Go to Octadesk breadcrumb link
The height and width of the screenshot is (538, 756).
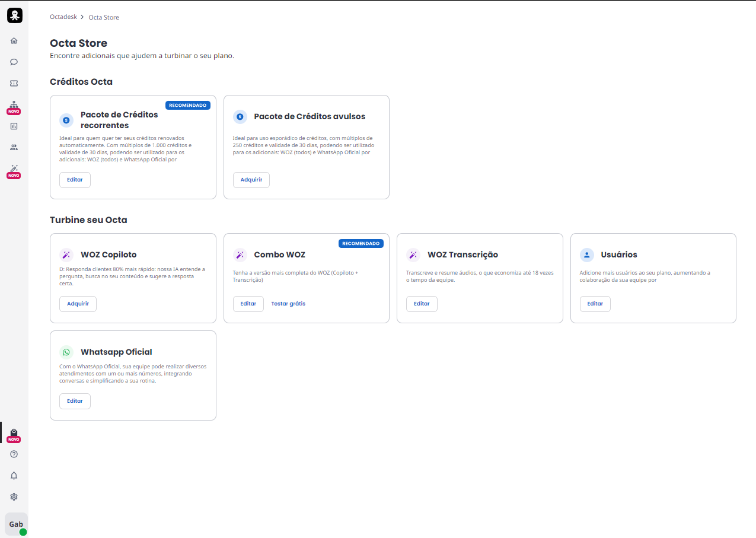pyautogui.click(x=63, y=17)
